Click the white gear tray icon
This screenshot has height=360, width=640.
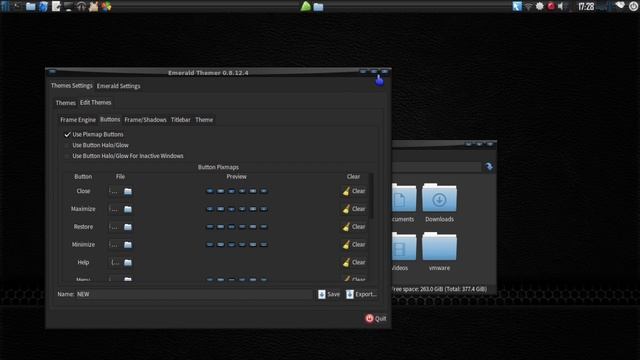[540, 6]
